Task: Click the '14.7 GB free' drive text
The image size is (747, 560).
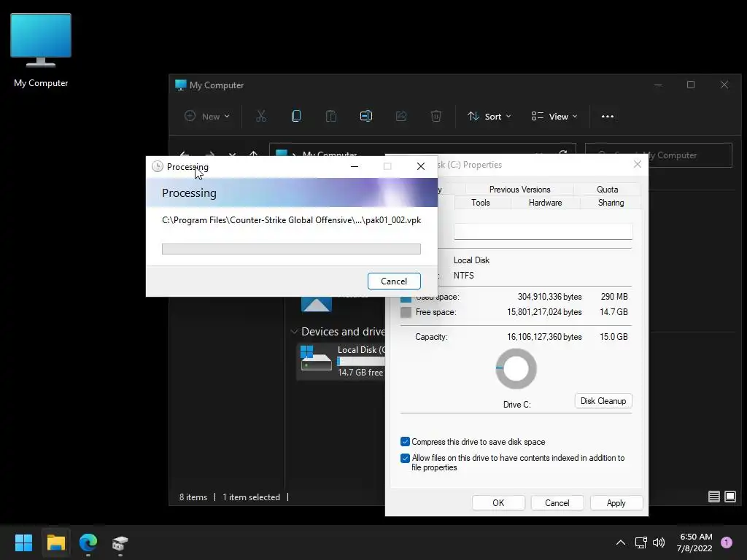Action: click(360, 373)
